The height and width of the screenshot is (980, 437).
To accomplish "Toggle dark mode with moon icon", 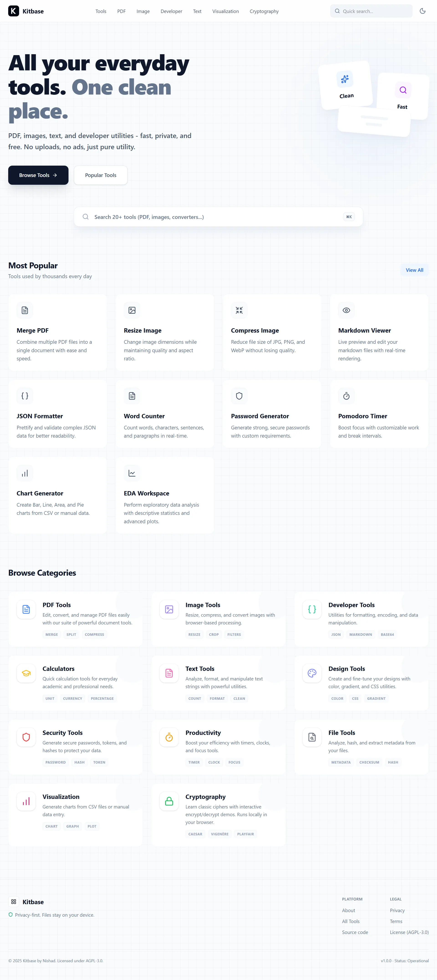I will point(422,11).
